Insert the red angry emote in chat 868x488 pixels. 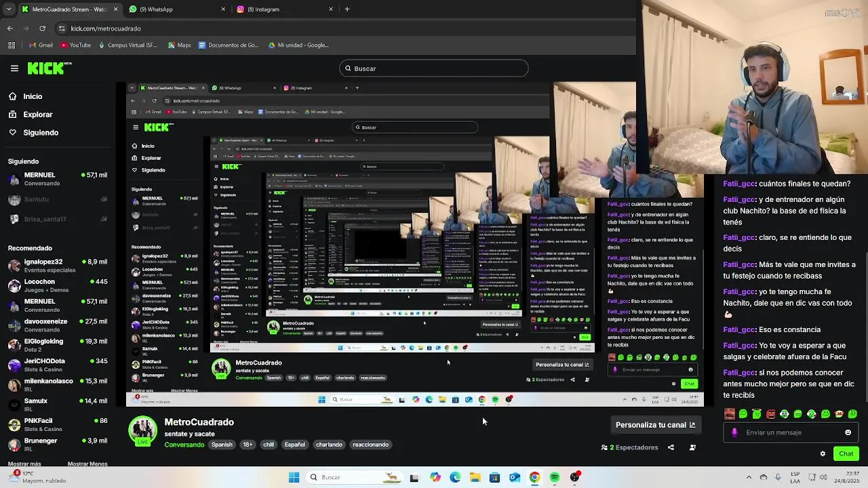pyautogui.click(x=770, y=413)
